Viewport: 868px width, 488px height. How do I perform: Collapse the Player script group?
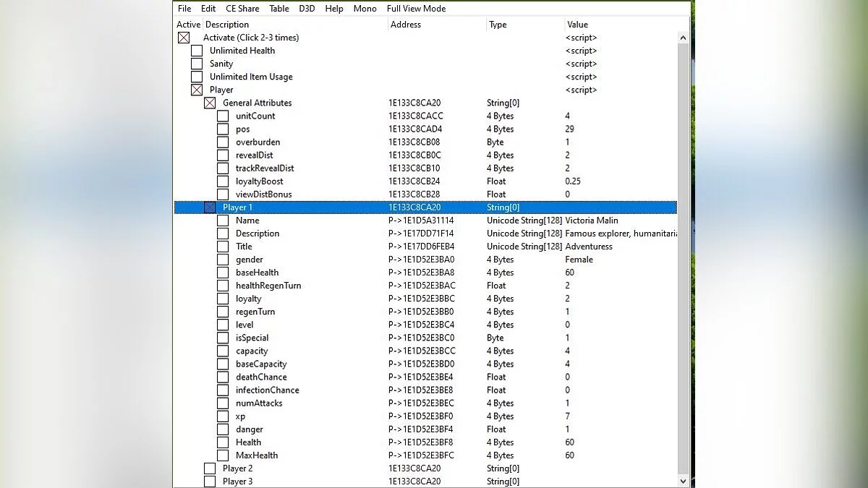click(197, 90)
